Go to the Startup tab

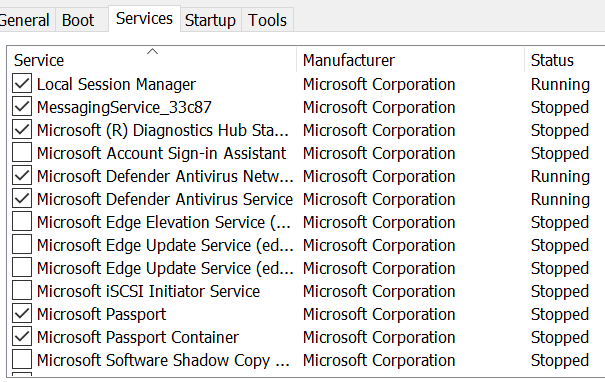(x=210, y=20)
